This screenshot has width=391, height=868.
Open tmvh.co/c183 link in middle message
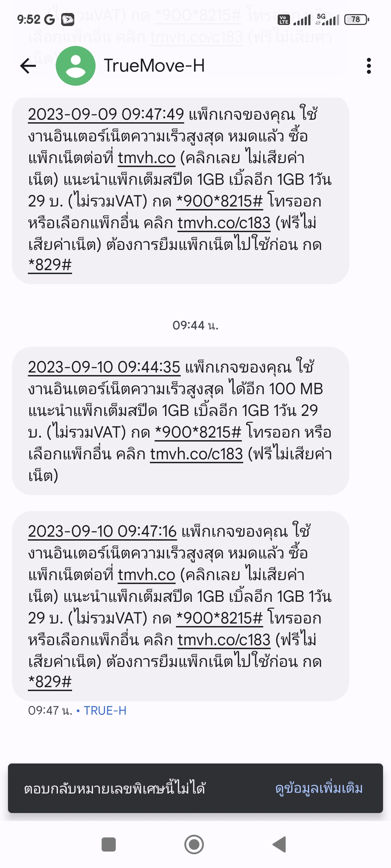[x=197, y=454]
